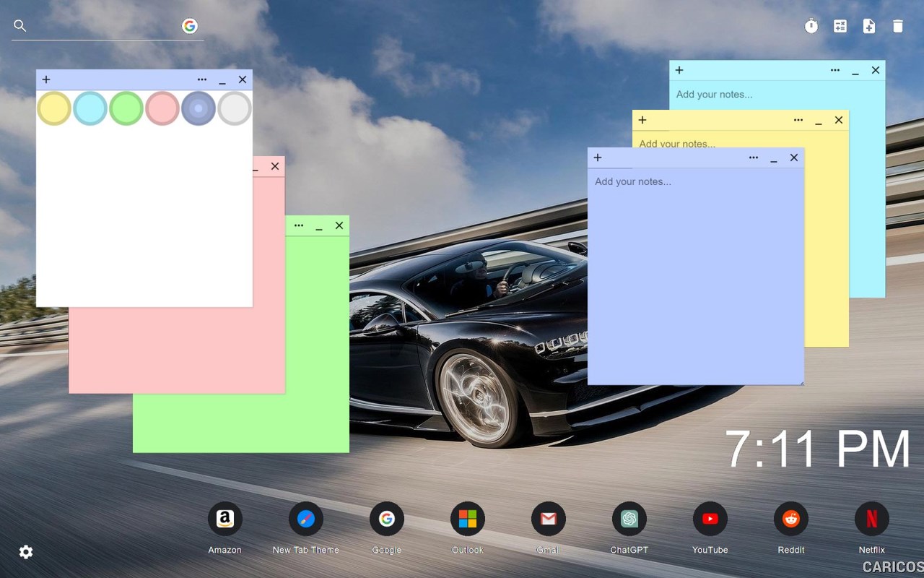Open the settings gear
The height and width of the screenshot is (578, 924).
[26, 552]
